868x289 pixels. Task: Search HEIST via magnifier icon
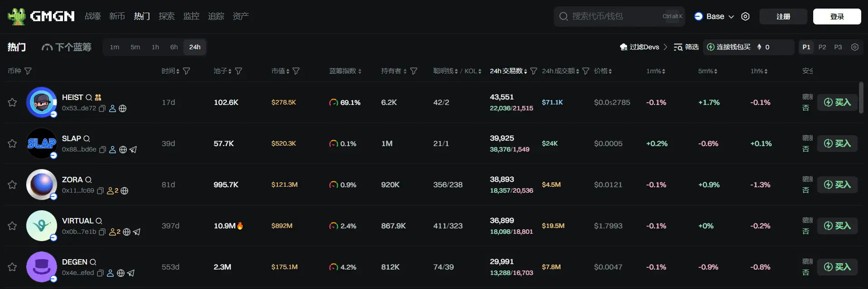(x=89, y=97)
